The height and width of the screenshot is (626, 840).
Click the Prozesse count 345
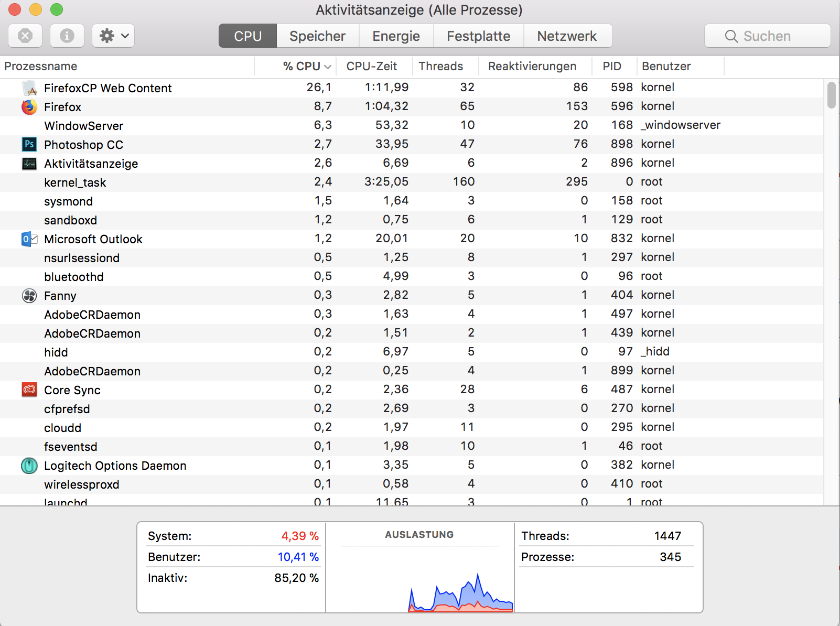671,557
